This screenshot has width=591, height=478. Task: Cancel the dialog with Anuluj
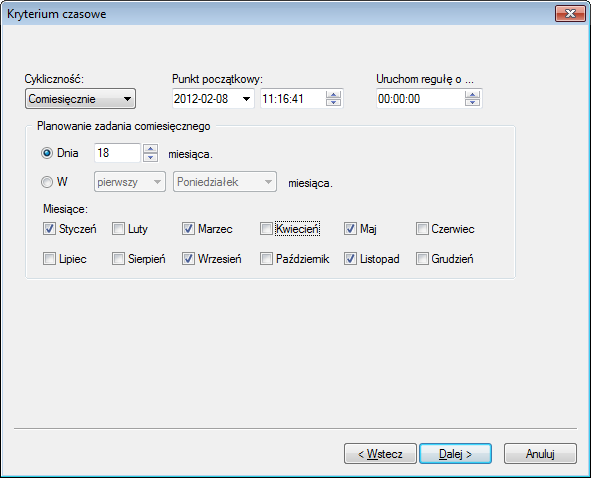point(540,453)
